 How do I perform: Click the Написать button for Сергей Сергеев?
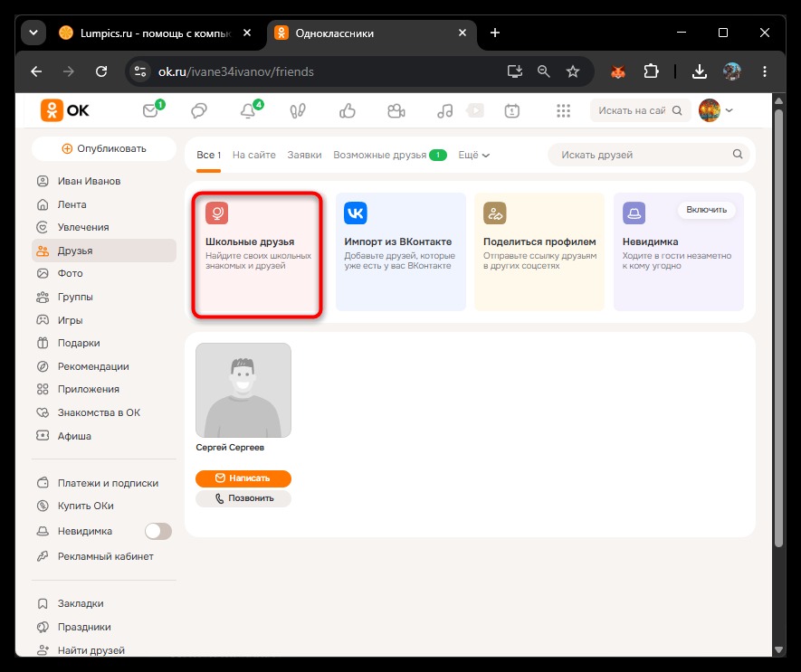point(243,478)
